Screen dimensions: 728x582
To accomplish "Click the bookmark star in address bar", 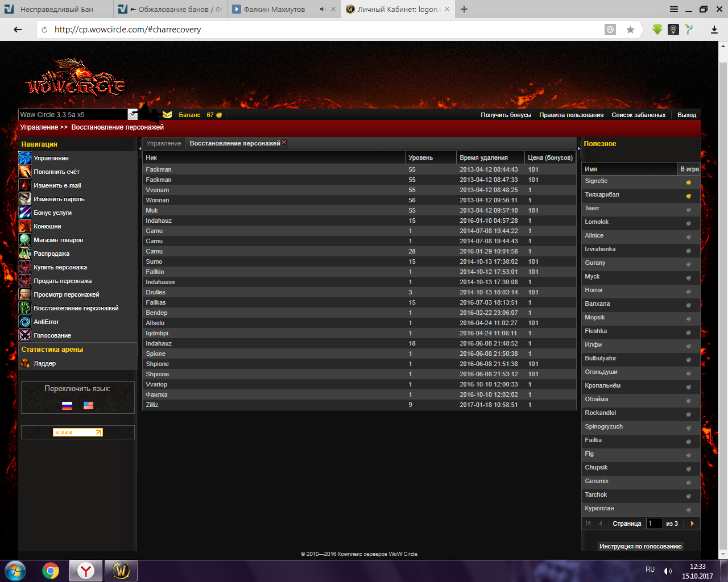I will tap(630, 30).
